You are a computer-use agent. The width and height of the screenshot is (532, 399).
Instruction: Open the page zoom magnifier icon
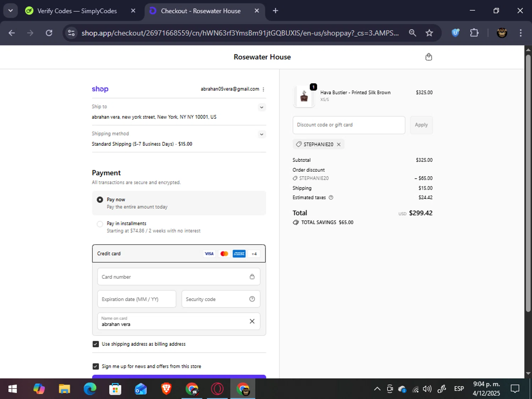pos(412,33)
